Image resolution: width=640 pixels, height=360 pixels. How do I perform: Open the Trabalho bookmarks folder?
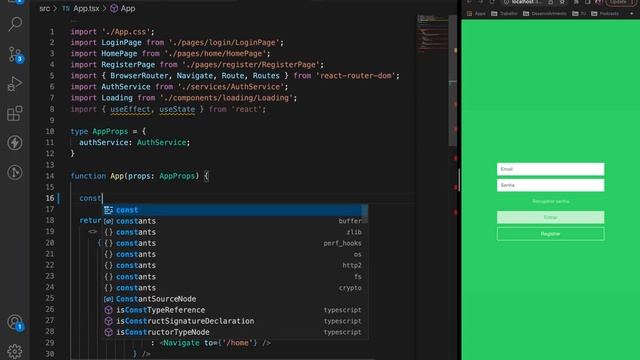click(x=504, y=13)
